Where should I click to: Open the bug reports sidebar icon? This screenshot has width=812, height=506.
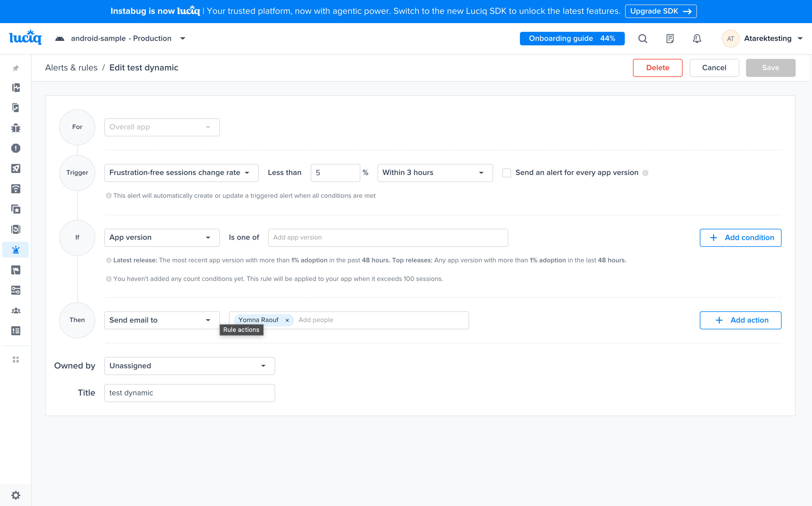coord(16,128)
